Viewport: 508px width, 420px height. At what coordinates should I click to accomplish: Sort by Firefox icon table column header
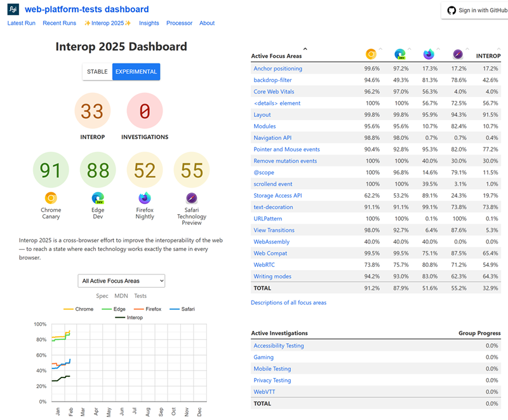pyautogui.click(x=429, y=55)
